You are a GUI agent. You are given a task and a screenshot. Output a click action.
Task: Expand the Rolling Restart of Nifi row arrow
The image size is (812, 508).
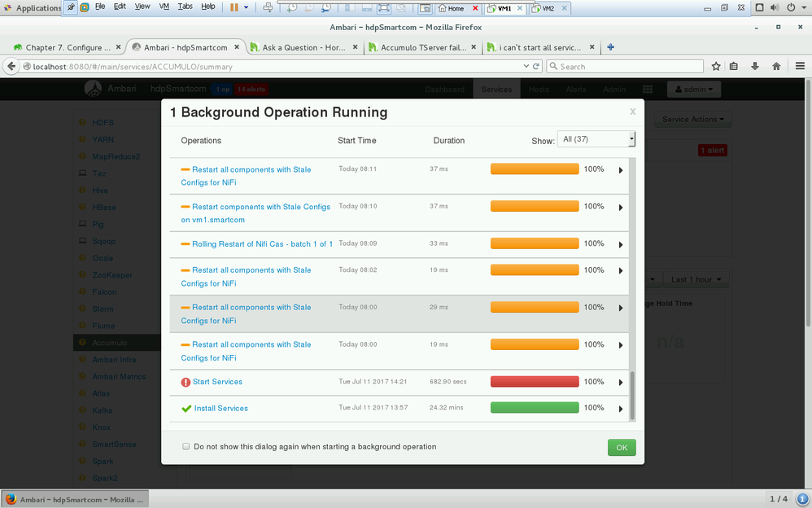tap(621, 244)
